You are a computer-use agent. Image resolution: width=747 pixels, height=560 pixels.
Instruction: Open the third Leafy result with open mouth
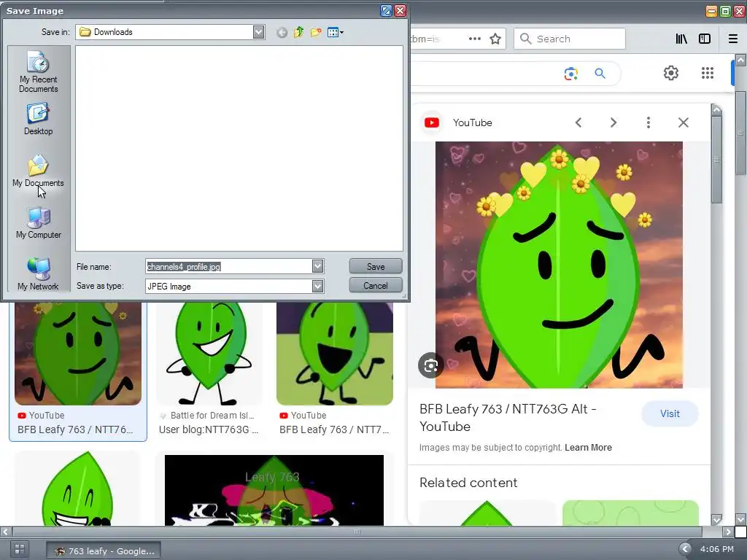coord(335,354)
